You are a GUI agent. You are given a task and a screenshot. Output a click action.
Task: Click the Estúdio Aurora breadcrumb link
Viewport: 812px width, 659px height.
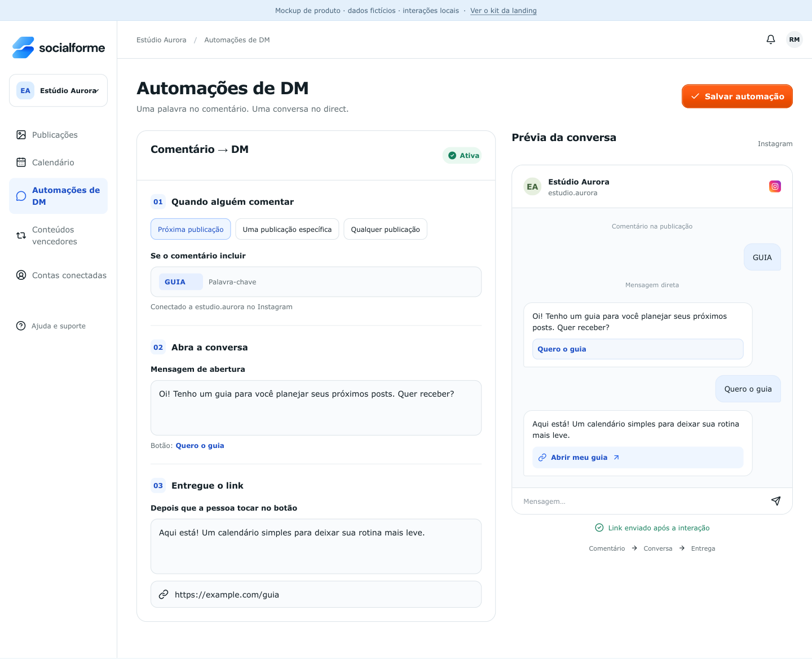(x=161, y=40)
